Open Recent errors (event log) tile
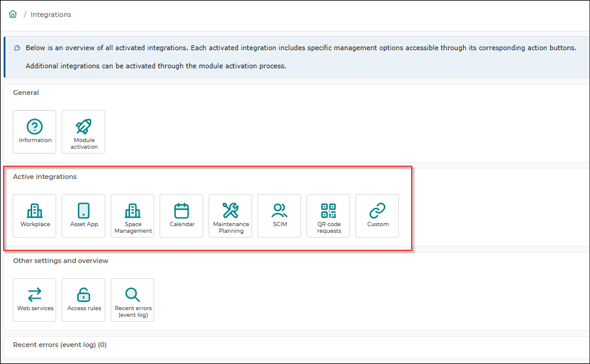 (132, 300)
